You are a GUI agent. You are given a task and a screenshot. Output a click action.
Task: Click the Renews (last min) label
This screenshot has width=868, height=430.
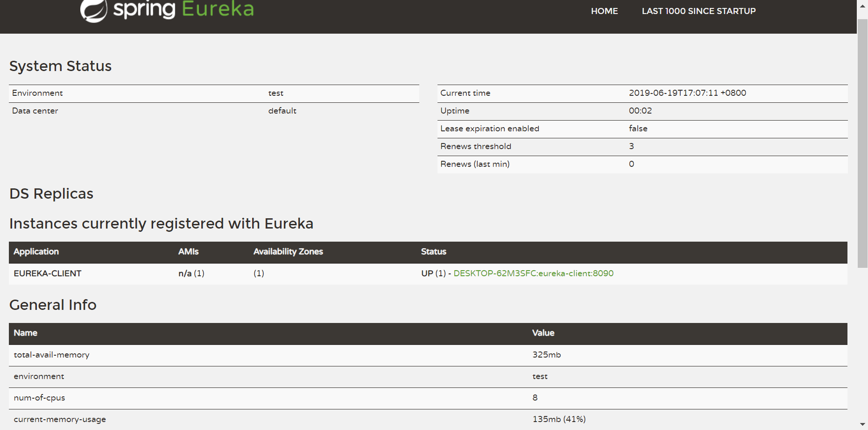pos(475,164)
